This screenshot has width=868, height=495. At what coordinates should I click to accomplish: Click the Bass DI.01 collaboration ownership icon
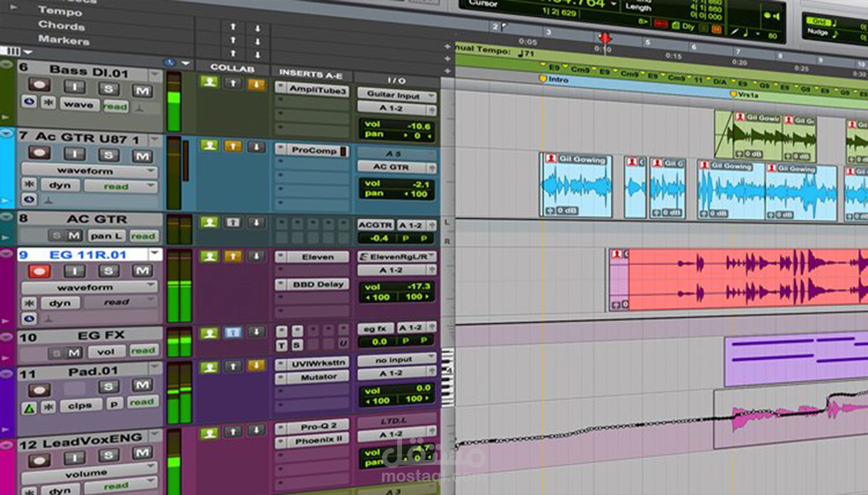point(209,82)
